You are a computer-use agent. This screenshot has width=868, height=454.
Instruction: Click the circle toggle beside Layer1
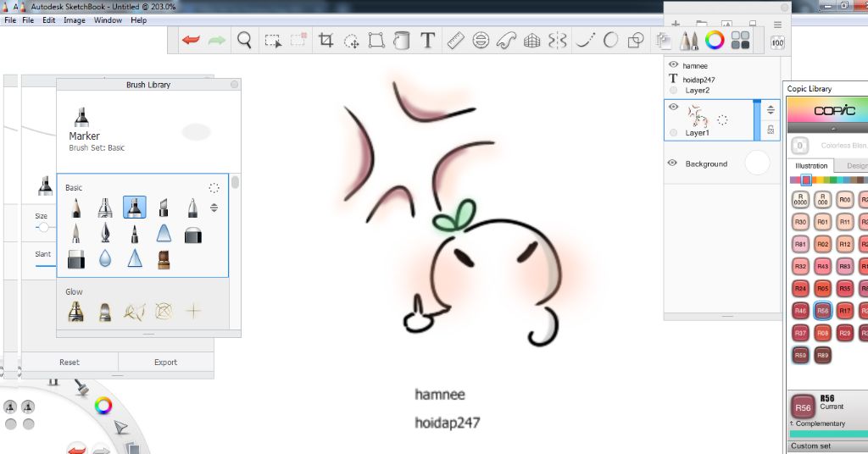673,133
